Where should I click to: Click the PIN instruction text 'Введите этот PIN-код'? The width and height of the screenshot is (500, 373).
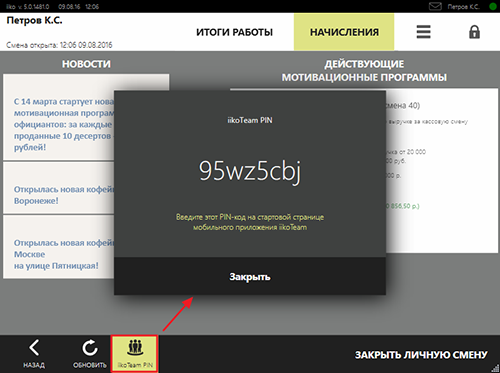[250, 222]
